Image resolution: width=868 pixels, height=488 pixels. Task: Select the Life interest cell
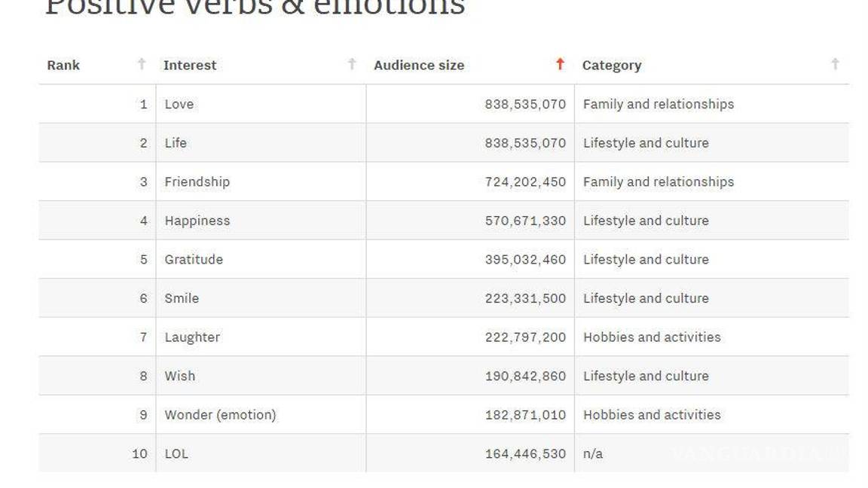(176, 143)
